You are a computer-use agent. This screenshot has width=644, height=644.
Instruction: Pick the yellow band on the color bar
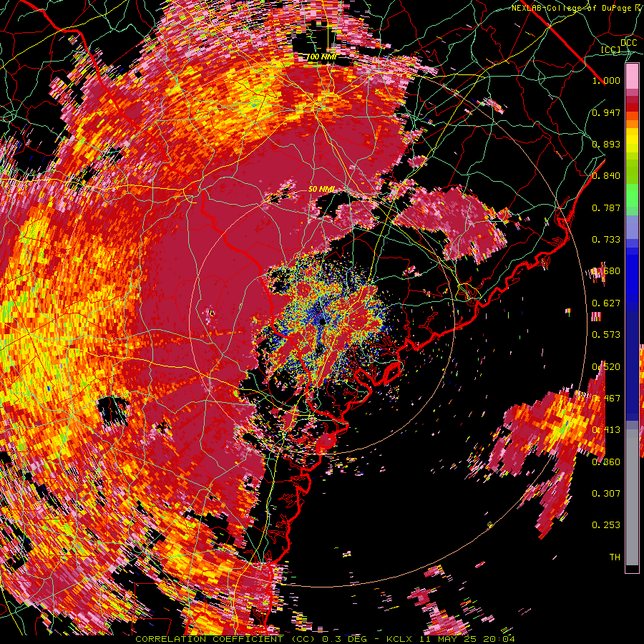pos(632,141)
